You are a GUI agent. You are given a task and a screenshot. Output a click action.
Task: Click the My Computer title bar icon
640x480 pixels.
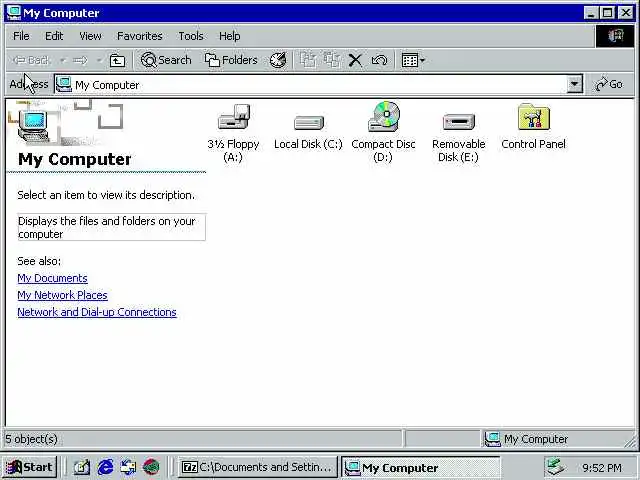13,13
